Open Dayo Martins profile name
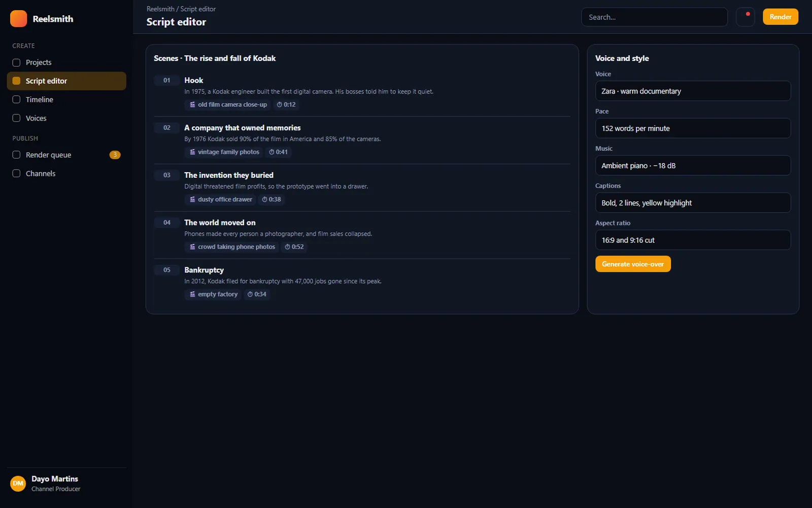The image size is (812, 508). [x=55, y=479]
